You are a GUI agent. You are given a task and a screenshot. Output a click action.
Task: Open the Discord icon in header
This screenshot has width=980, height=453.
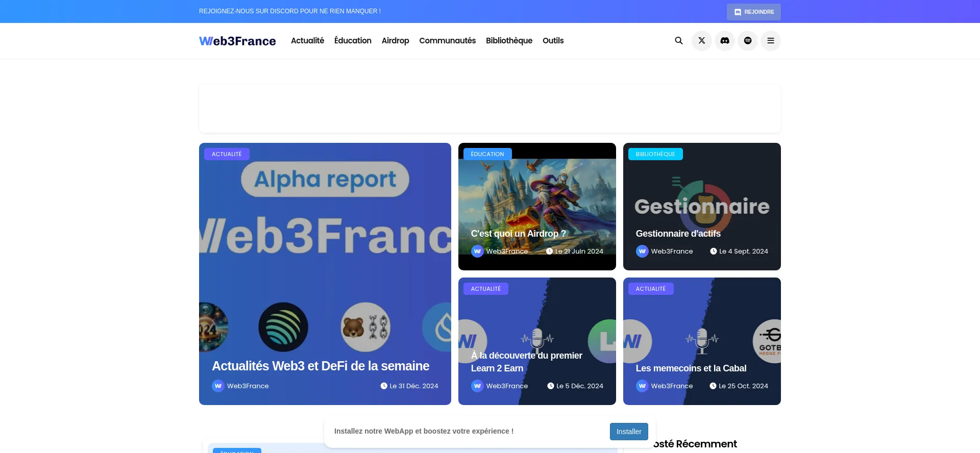coord(725,41)
